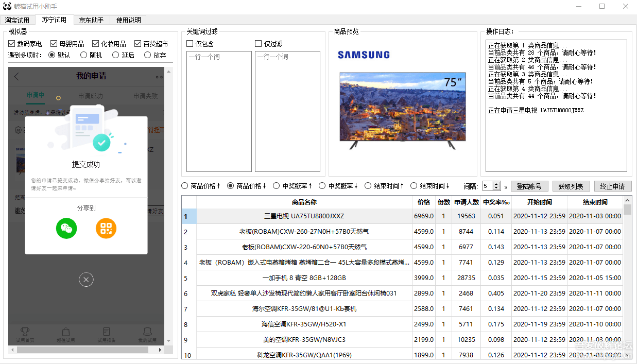Sort by 中奖率↑ radio button
The width and height of the screenshot is (637, 364).
277,186
